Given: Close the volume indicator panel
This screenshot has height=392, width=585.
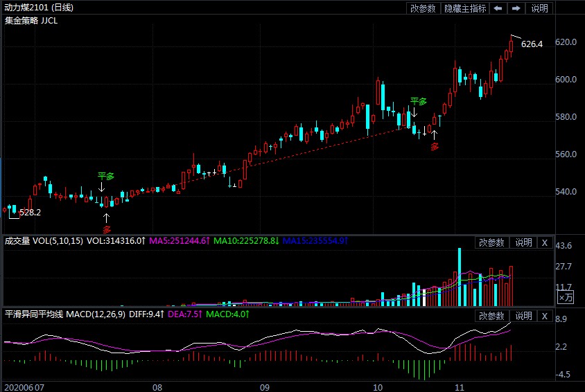Looking at the screenshot, I should (x=545, y=242).
